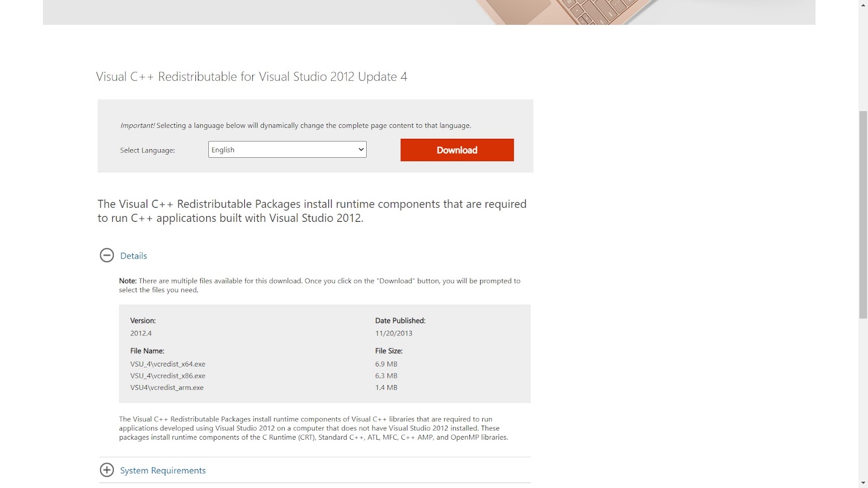
Task: Click the 6.9 MB file size value
Action: (x=386, y=364)
